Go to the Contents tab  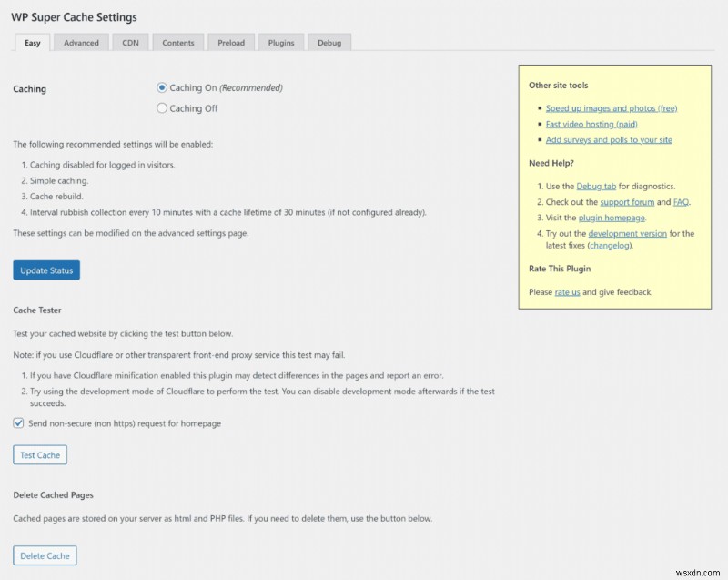pyautogui.click(x=178, y=43)
